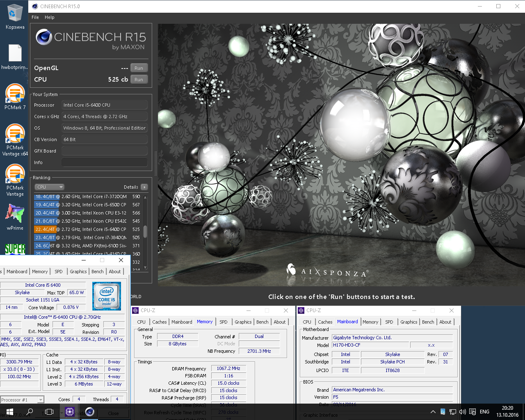Open SPD tab in middle CPU-Z window

point(224,322)
